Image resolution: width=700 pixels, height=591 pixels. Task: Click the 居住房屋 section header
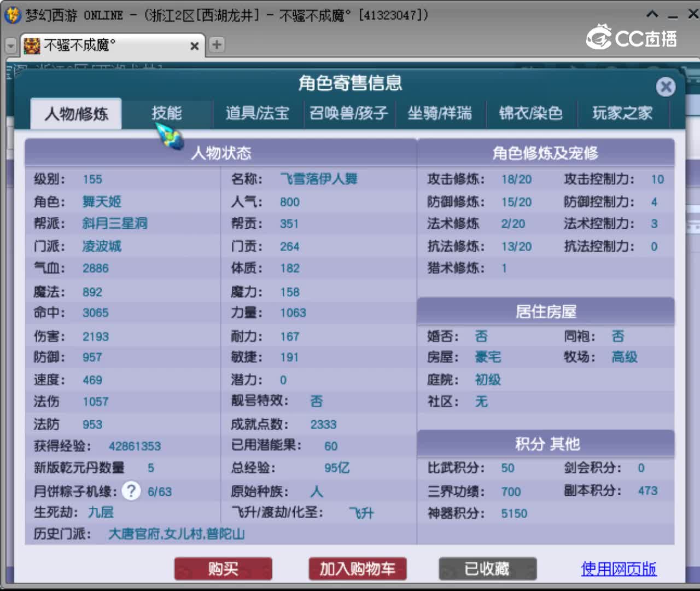(546, 312)
